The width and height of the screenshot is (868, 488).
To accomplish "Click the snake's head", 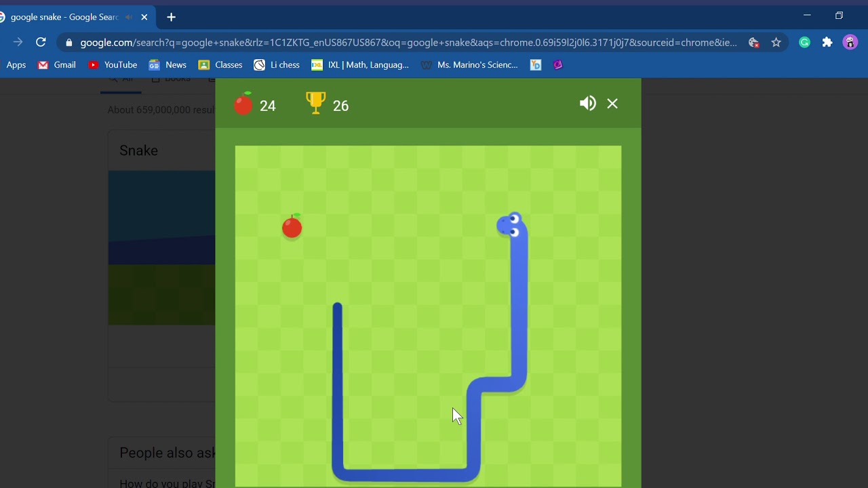I will [x=511, y=225].
